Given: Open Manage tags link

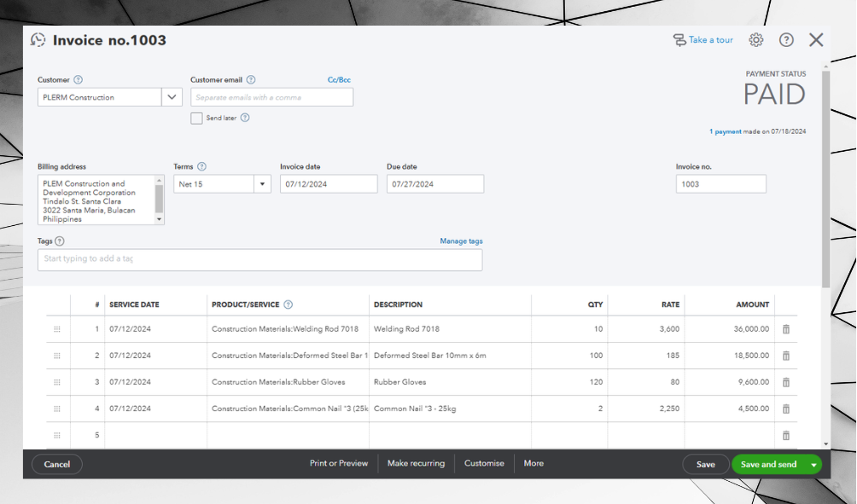Looking at the screenshot, I should click(461, 240).
